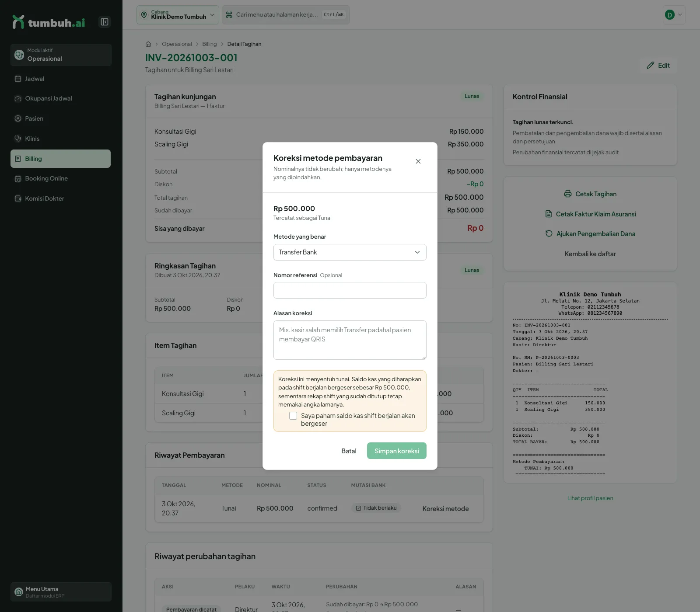Click Cetak Tagihan printer icon

point(568,194)
